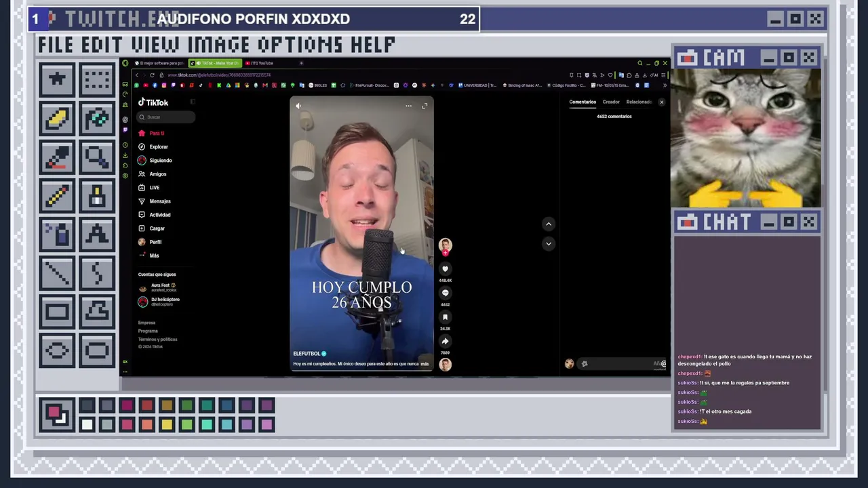Select the straight line tool
This screenshot has width=868, height=488.
coord(57,274)
